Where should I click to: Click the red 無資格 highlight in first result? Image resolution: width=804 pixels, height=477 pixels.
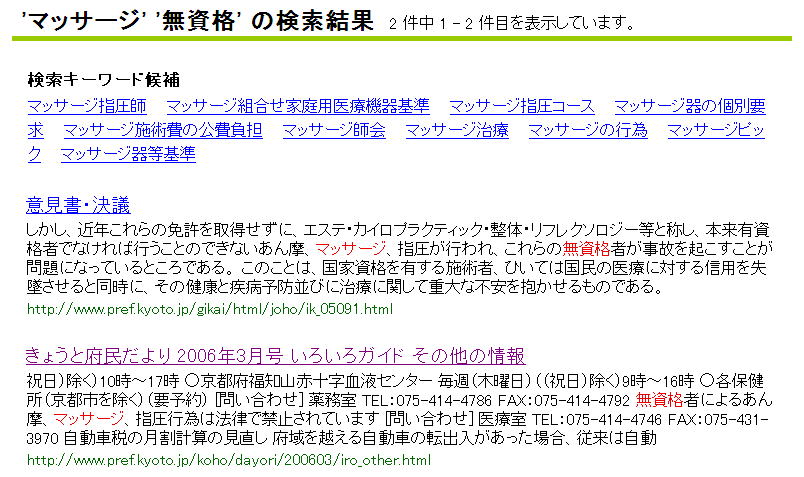click(586, 249)
